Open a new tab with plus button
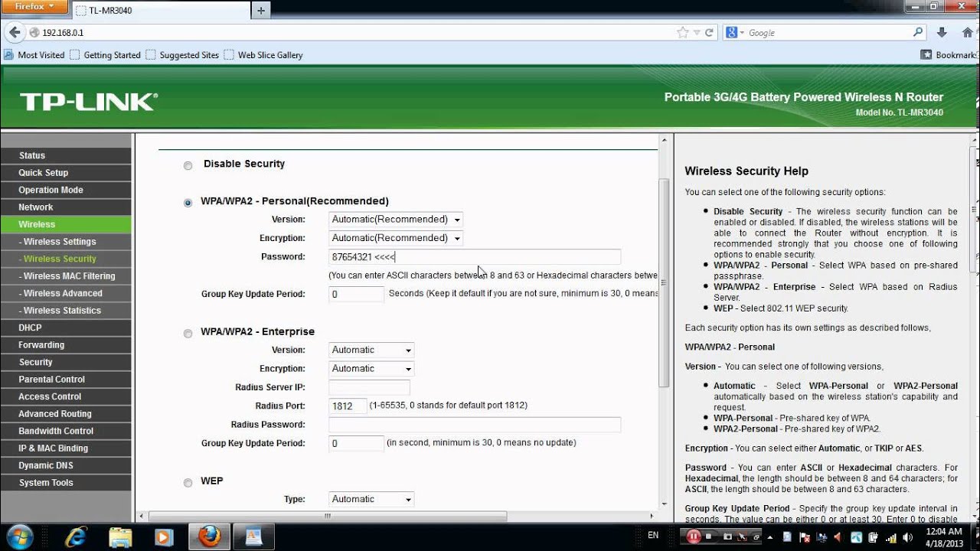980x551 pixels. point(261,11)
